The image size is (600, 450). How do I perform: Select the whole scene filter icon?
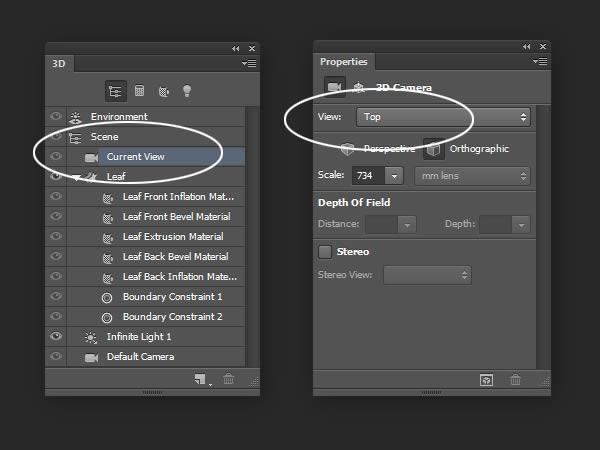(x=116, y=91)
